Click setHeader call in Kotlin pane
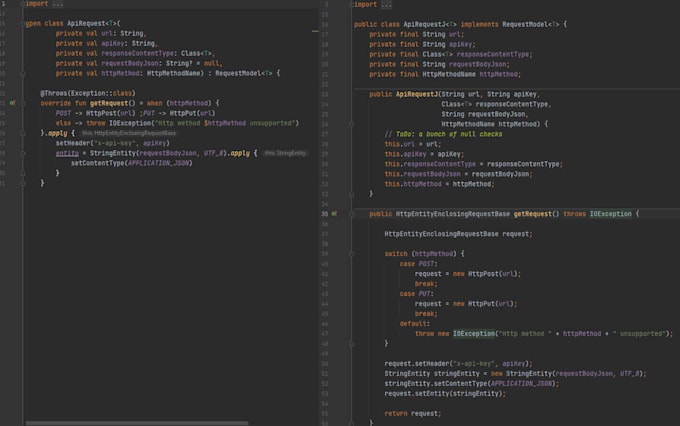 point(112,143)
